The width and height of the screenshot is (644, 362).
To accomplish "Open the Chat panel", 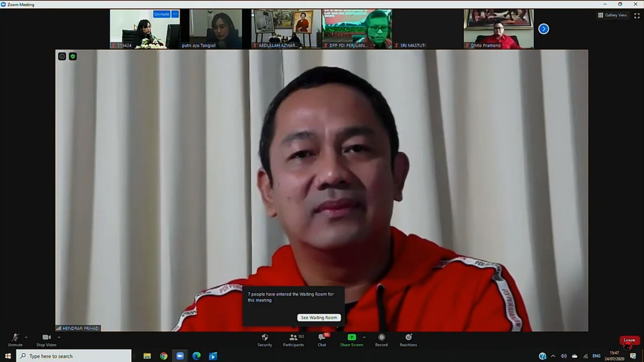I will tap(322, 340).
